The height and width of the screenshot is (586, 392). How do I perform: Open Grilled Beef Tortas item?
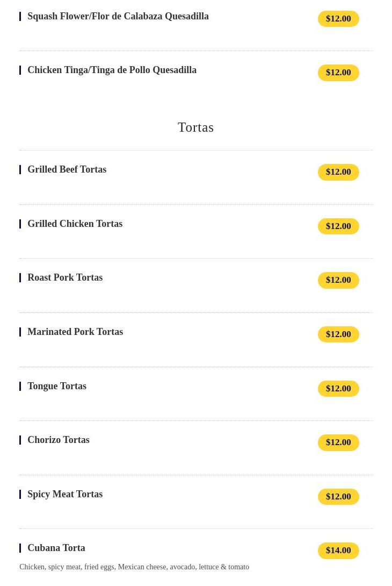[x=67, y=170]
